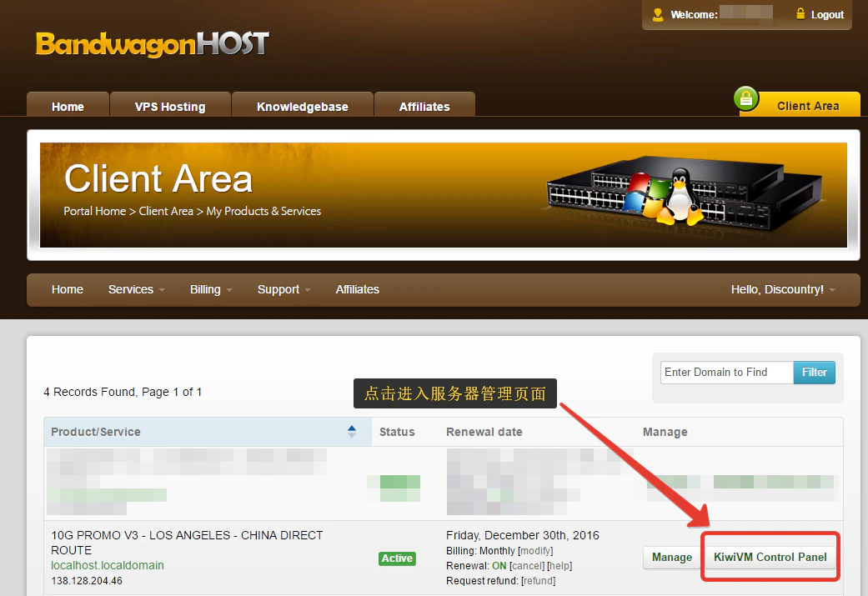Click the 10G PROMO V3 - LOS ANGELES product name
The height and width of the screenshot is (596, 868).
click(x=187, y=543)
